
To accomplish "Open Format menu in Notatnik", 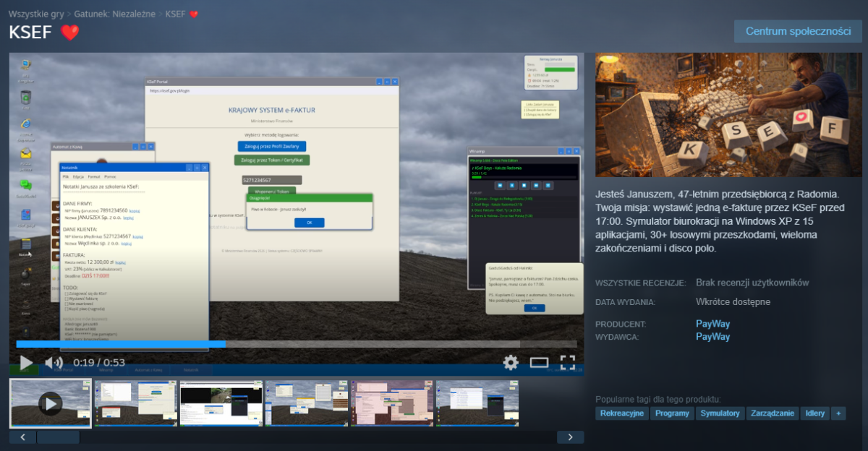I will pyautogui.click(x=94, y=176).
